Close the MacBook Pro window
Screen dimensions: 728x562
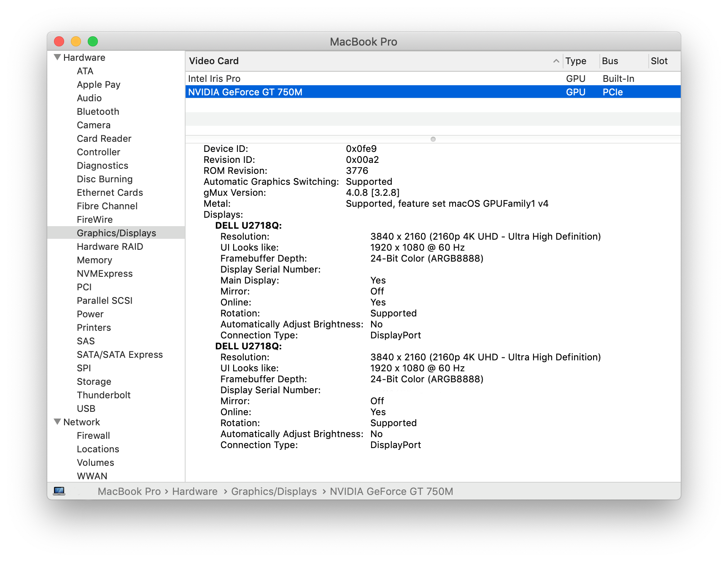[59, 41]
